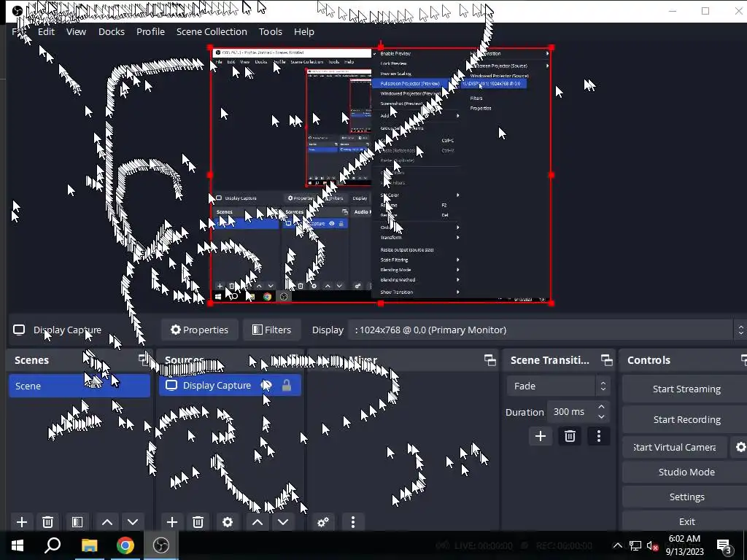747x560 pixels.
Task: Pop out the Scene Transitions dock
Action: coord(606,360)
